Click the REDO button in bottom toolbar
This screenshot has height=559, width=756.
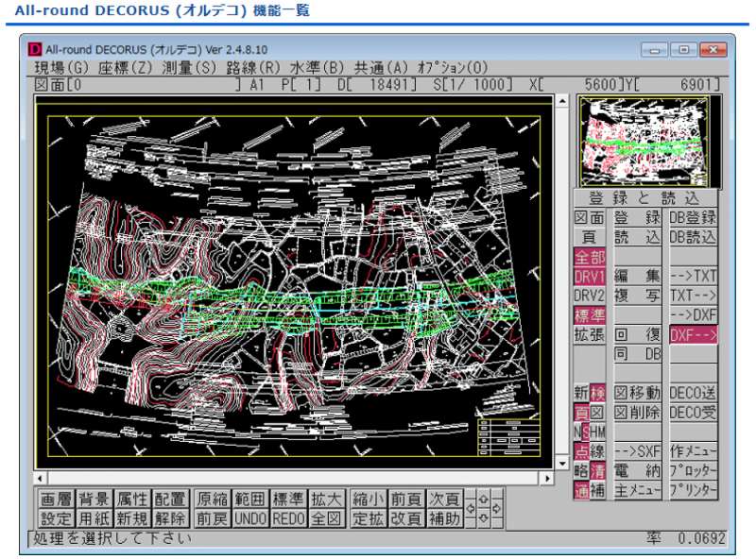point(288,518)
